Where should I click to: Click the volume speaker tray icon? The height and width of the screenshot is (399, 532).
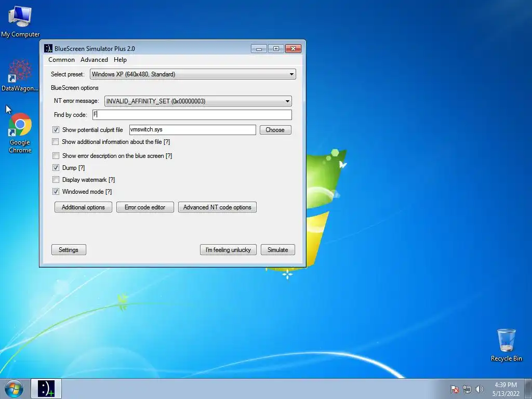pyautogui.click(x=479, y=389)
